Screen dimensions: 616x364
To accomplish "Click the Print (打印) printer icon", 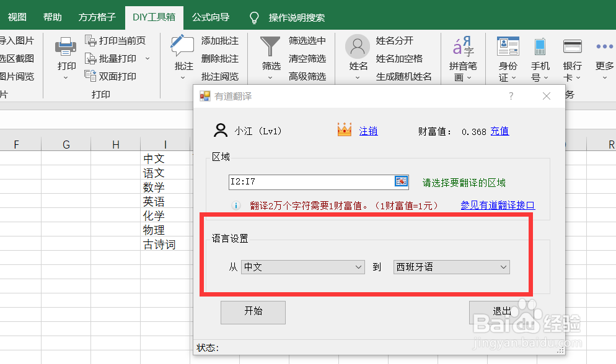I will pyautogui.click(x=66, y=46).
